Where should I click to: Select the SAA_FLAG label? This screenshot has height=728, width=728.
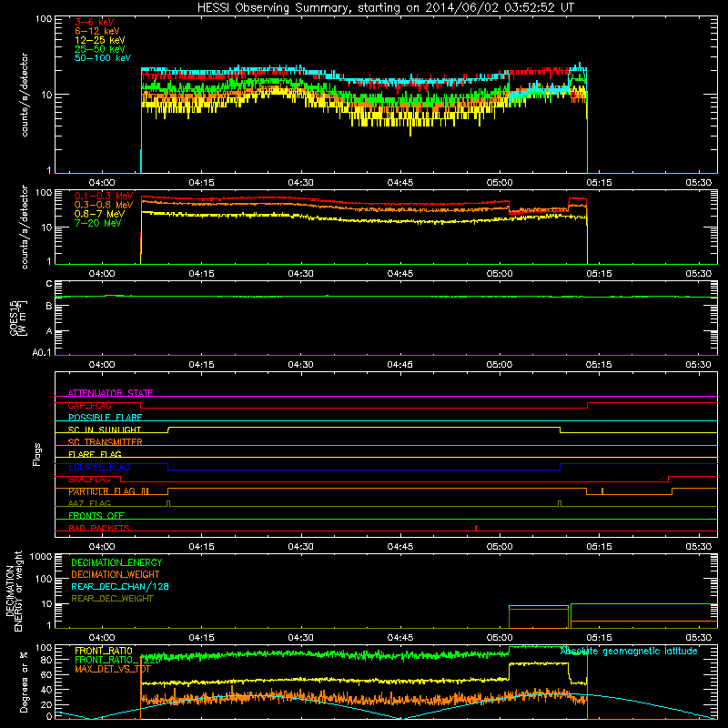89,480
